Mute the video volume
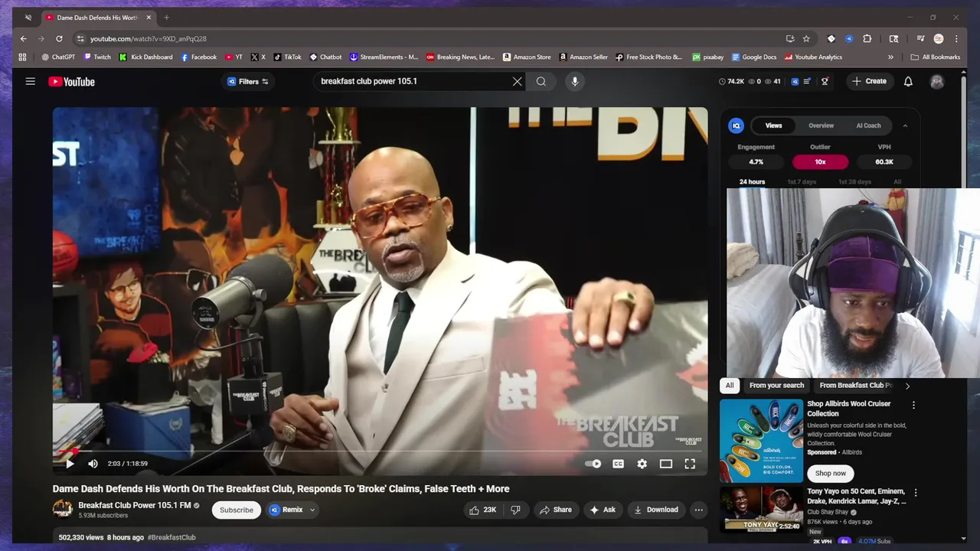 [93, 464]
